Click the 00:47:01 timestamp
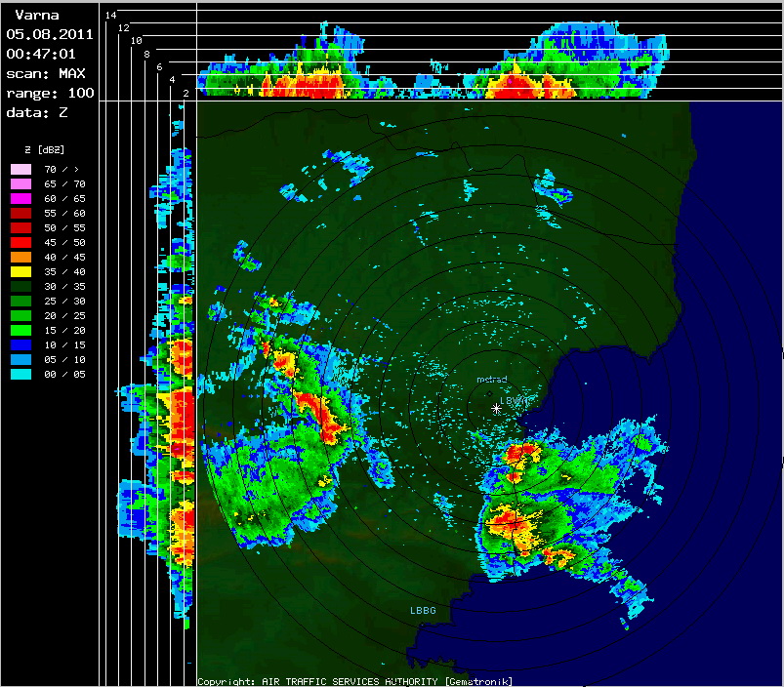The height and width of the screenshot is (687, 784). [x=41, y=53]
